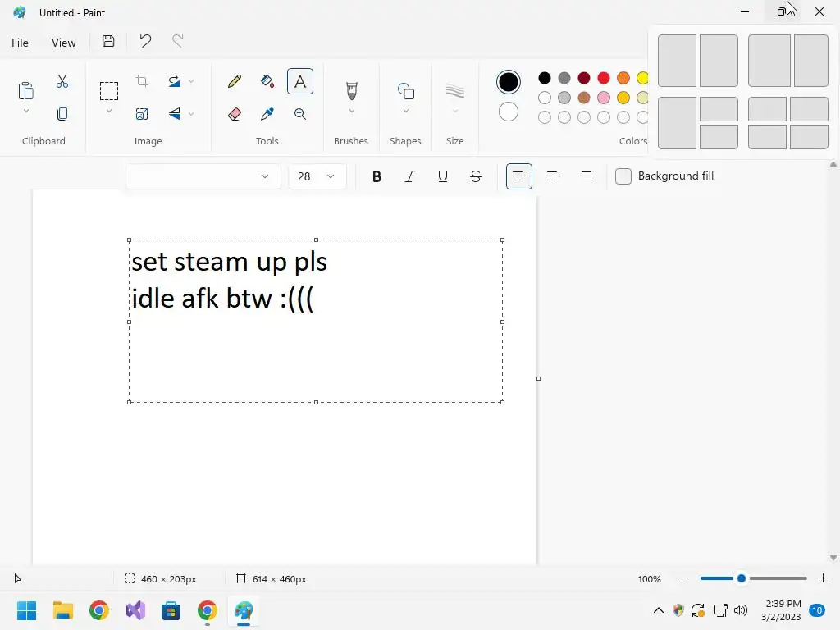
Task: Pick the pink color swatch
Action: (x=604, y=98)
